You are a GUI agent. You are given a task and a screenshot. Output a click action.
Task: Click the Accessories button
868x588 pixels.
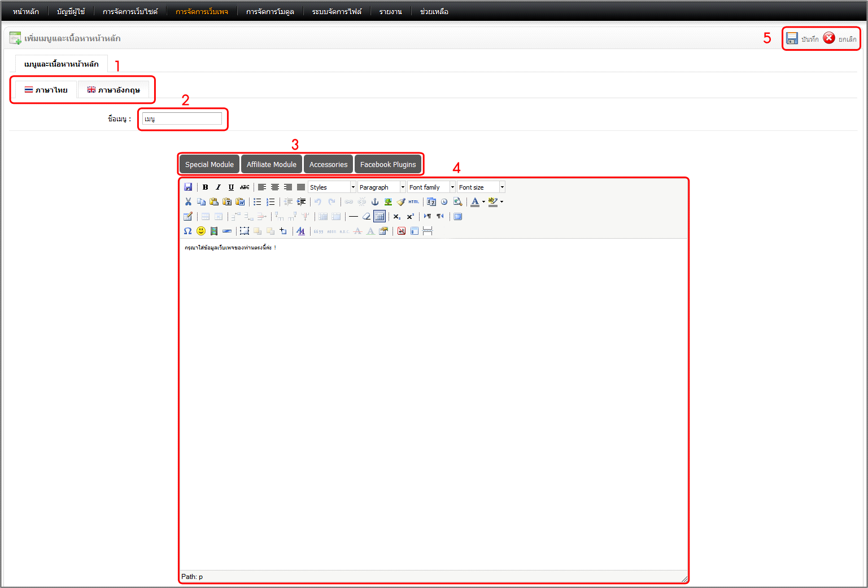pos(329,164)
